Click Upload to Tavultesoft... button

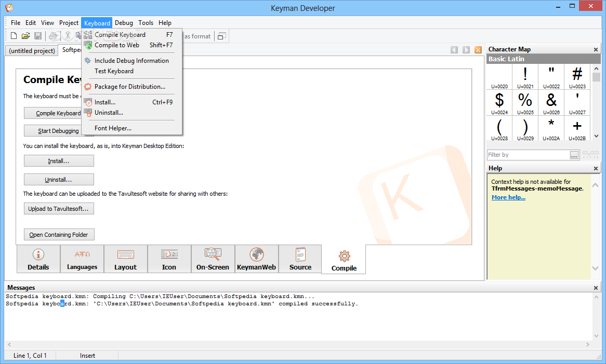point(59,208)
